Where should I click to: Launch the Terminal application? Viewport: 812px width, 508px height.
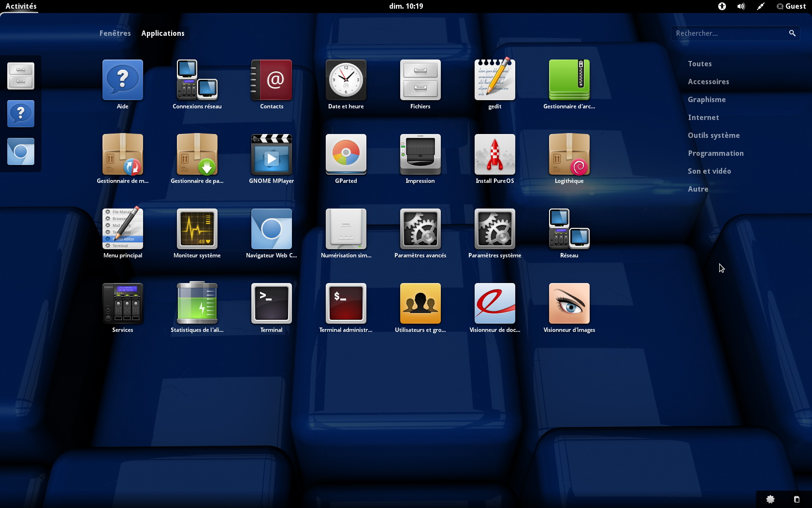coord(271,303)
